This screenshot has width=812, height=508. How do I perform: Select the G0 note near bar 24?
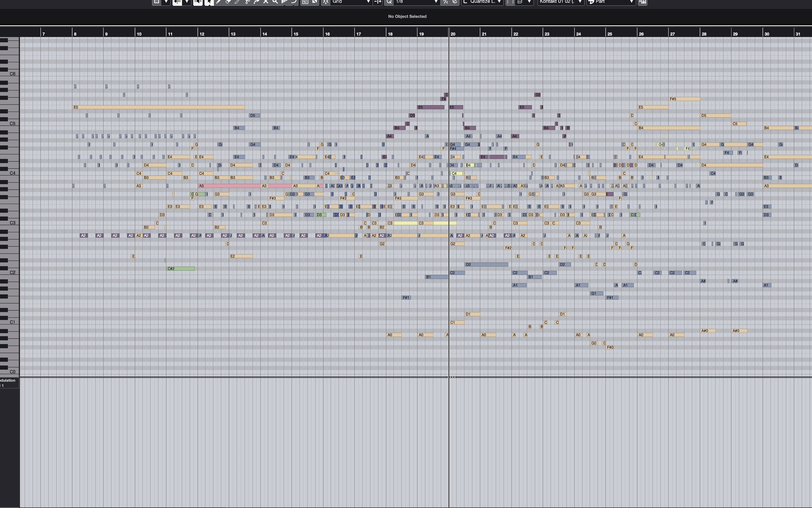pos(594,343)
